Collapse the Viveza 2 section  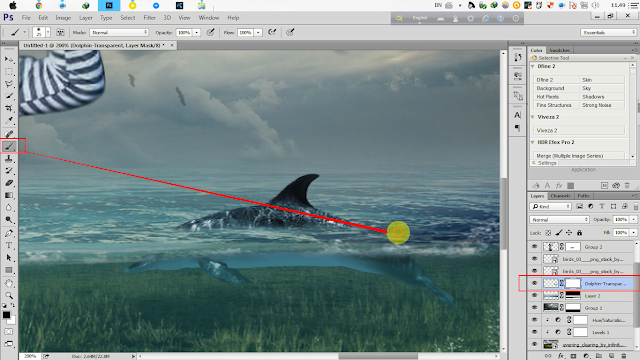point(533,117)
